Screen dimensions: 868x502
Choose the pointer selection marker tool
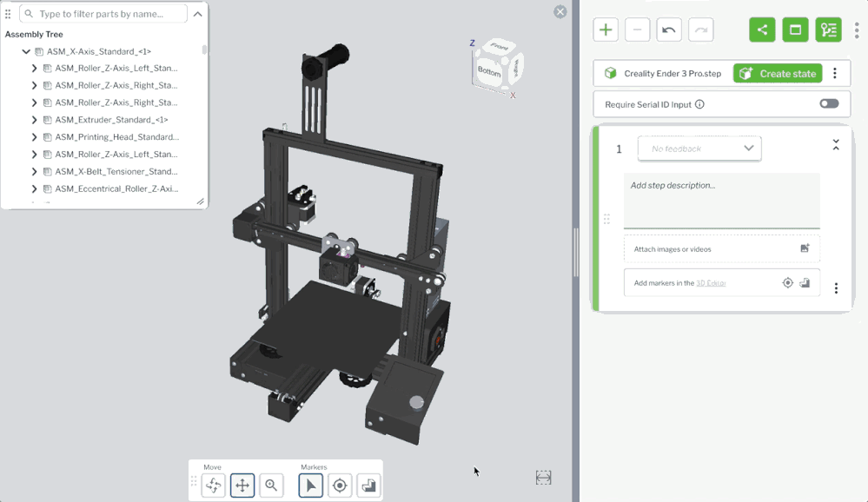coord(310,485)
